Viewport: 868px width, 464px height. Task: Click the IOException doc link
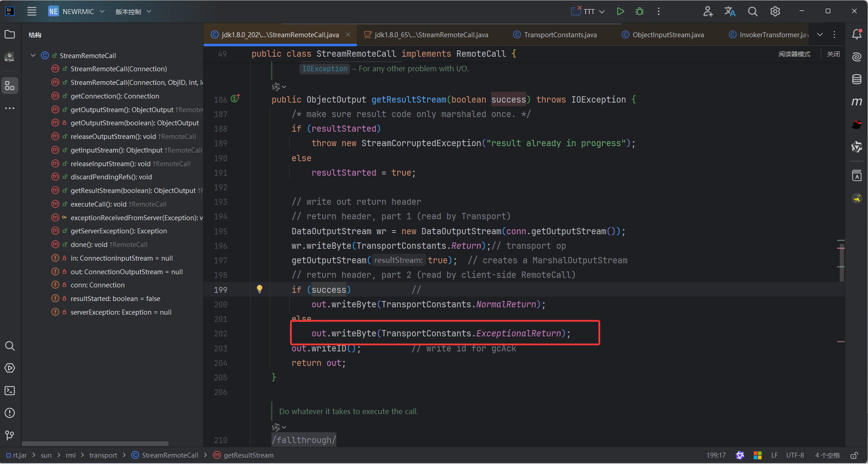click(x=325, y=69)
